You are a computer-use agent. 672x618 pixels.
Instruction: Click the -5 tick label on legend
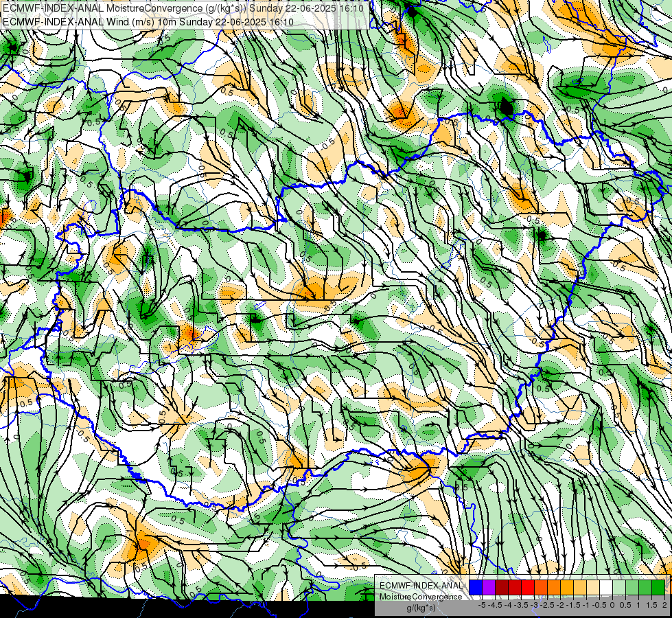[x=482, y=605]
